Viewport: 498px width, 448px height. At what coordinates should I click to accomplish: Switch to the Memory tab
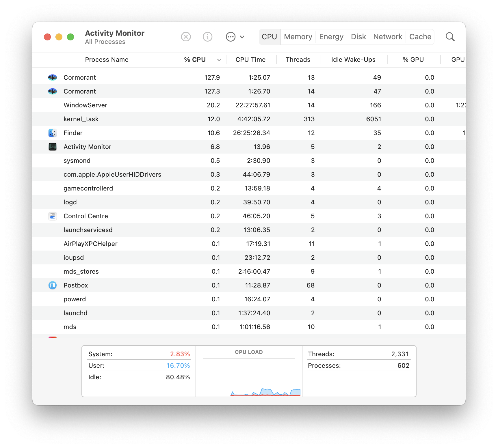click(298, 37)
